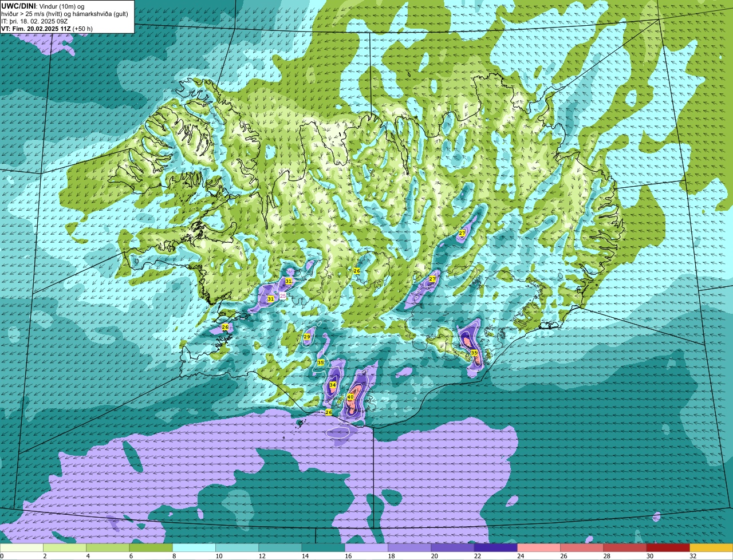Click the white "25" gust label on map
Viewport: 733px width, 560px height.
coord(282,295)
